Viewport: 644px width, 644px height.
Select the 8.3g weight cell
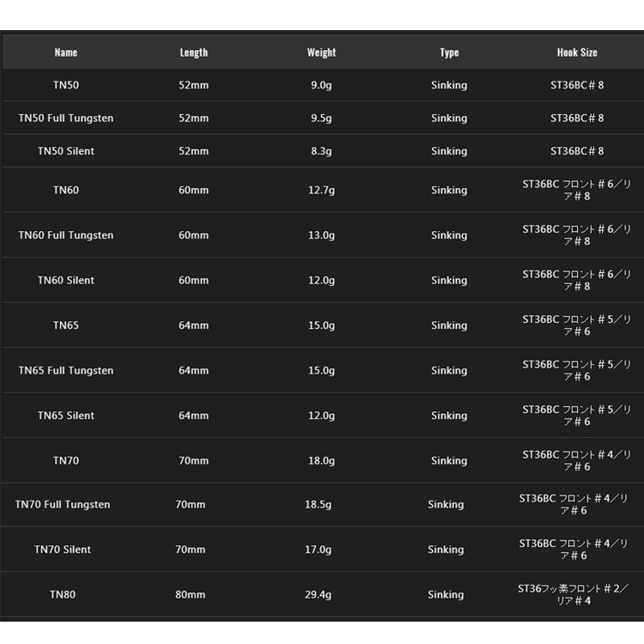[321, 151]
